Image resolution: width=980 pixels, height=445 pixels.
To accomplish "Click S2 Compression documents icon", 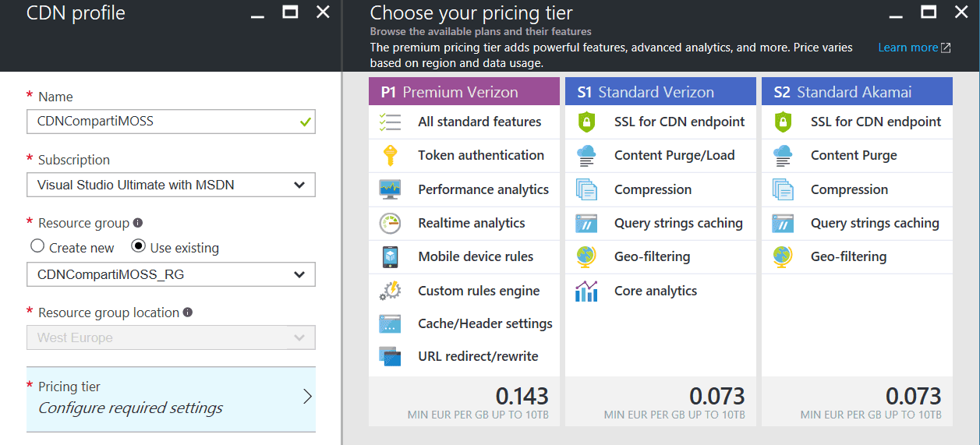I will pyautogui.click(x=783, y=189).
